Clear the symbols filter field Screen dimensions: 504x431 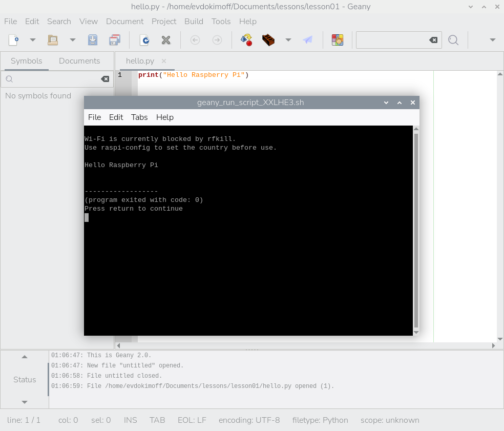(x=105, y=79)
